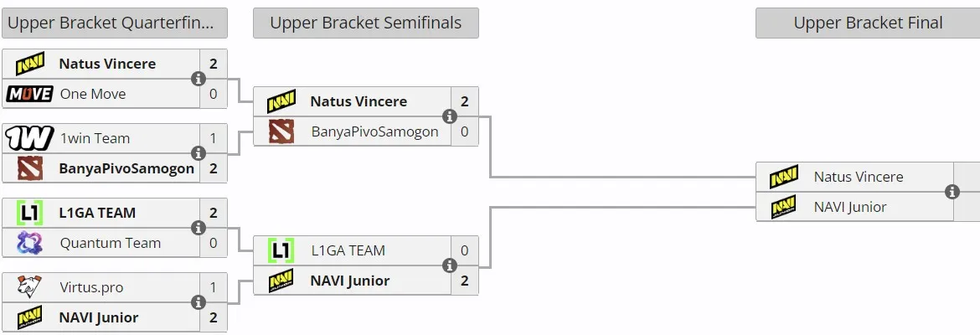Open NAVI Junior in Upper Bracket Final
The height and width of the screenshot is (335, 980).
[850, 207]
